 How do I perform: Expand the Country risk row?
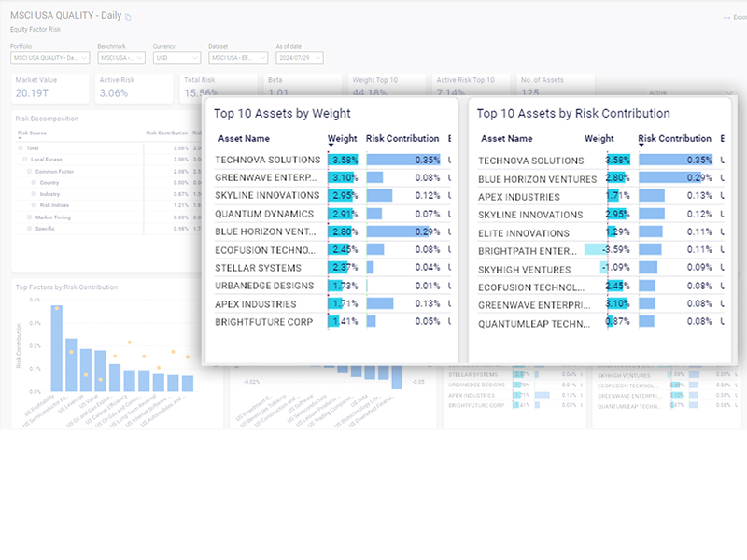pos(33,183)
